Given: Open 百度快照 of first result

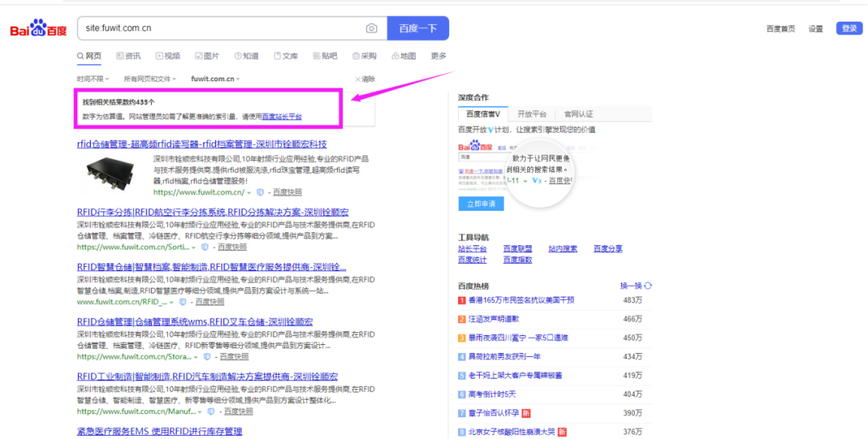Looking at the screenshot, I should 287,192.
